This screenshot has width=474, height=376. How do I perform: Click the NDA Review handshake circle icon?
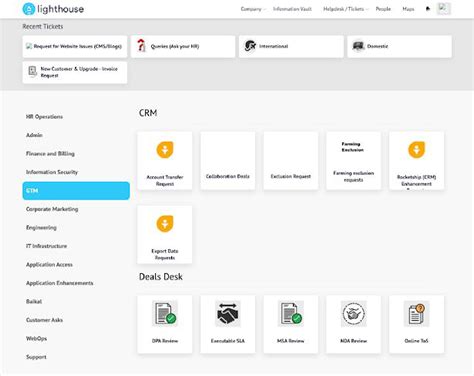coord(354,313)
